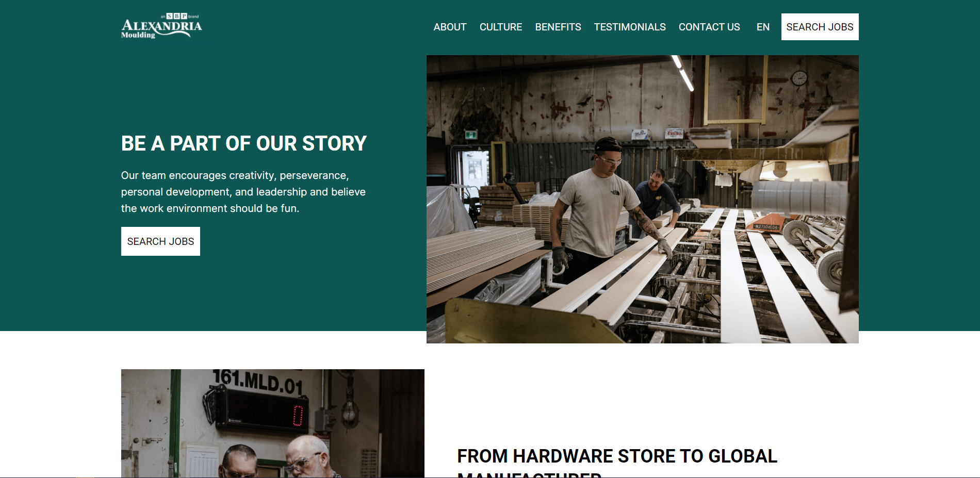Click the red digital counter display in the photo
This screenshot has width=980, height=478.
(298, 416)
